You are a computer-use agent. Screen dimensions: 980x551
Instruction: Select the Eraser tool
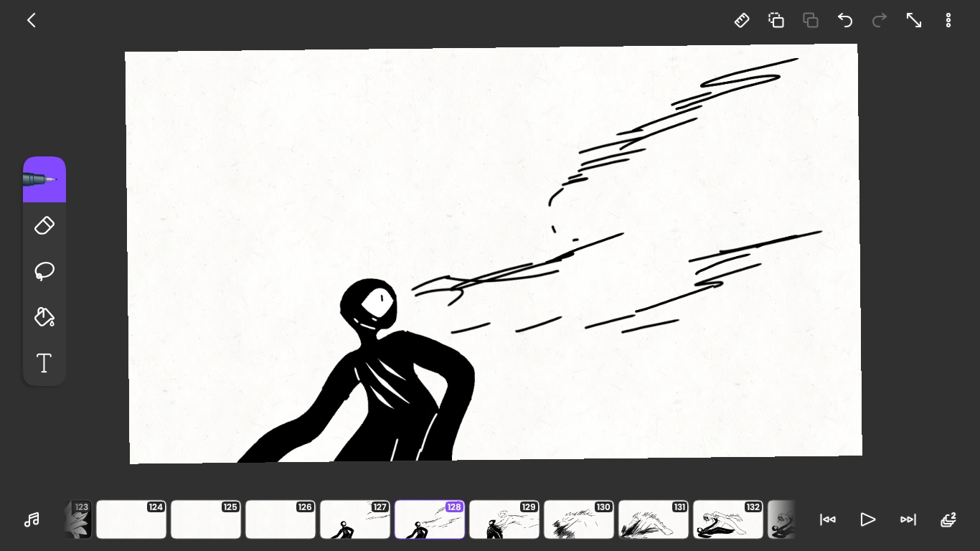point(44,225)
